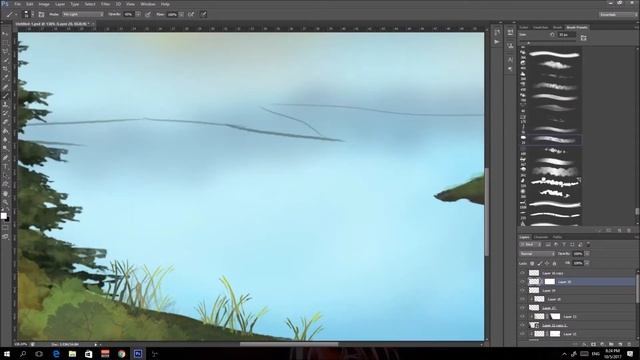Image resolution: width=640 pixels, height=360 pixels.
Task: Open the Filter menu
Action: (106, 4)
